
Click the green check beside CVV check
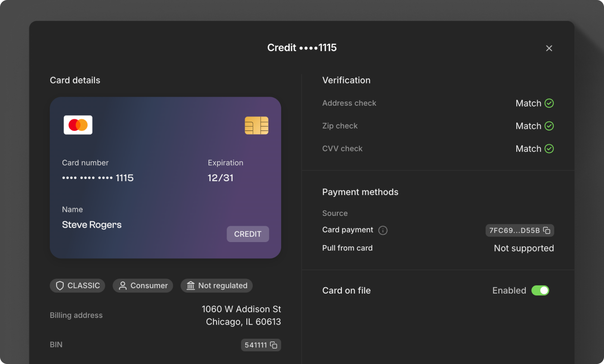point(548,149)
